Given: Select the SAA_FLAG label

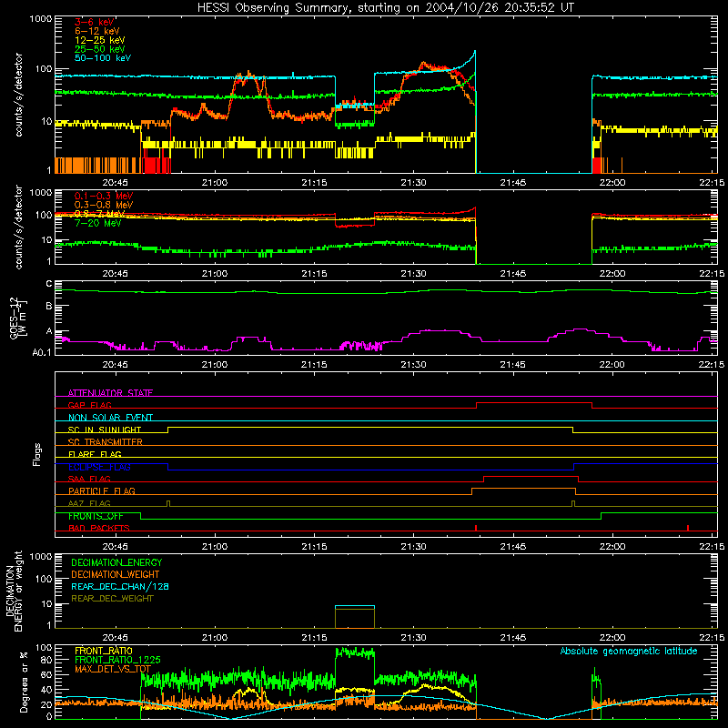Looking at the screenshot, I should pyautogui.click(x=89, y=479).
